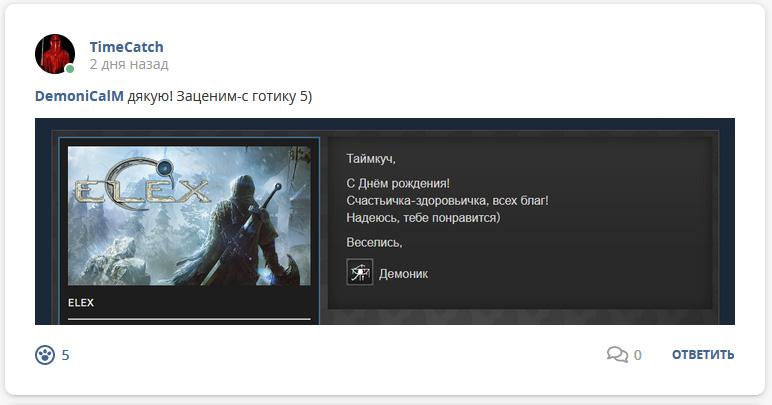Viewport: 772px width, 405px height.
Task: Click Демоник's small avatar icon
Action: (x=359, y=272)
